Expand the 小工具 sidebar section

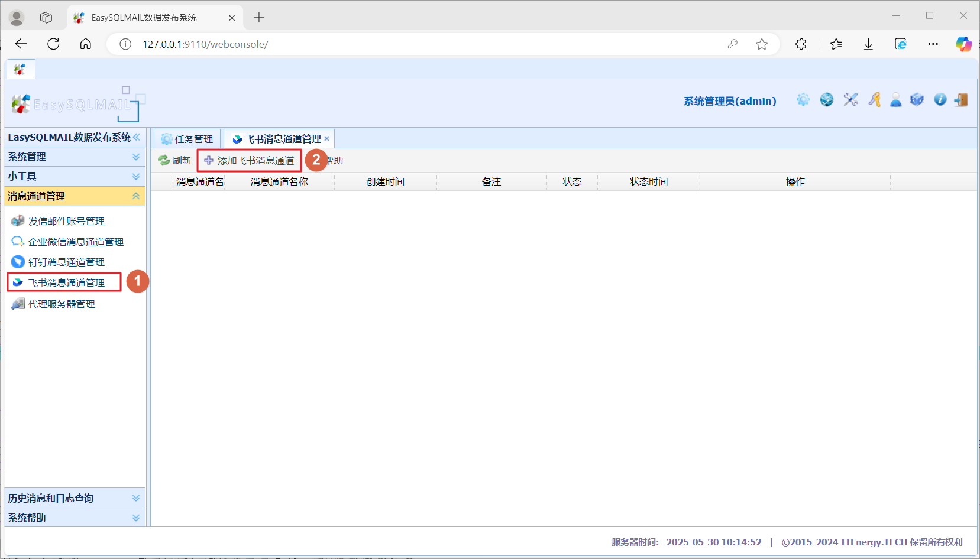tap(74, 176)
